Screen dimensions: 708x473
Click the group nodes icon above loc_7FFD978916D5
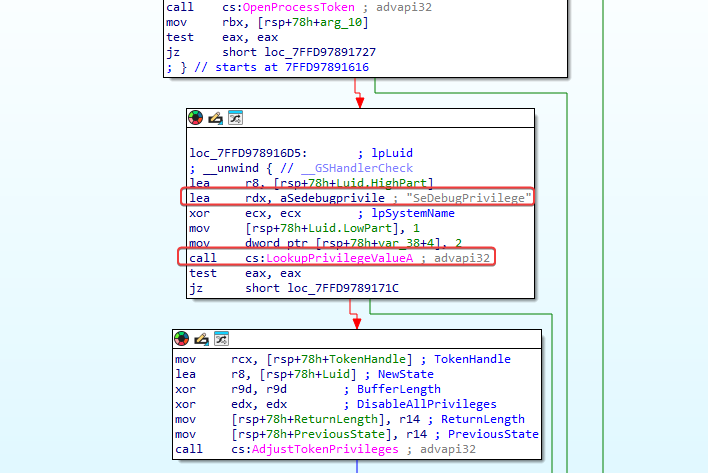(235, 118)
